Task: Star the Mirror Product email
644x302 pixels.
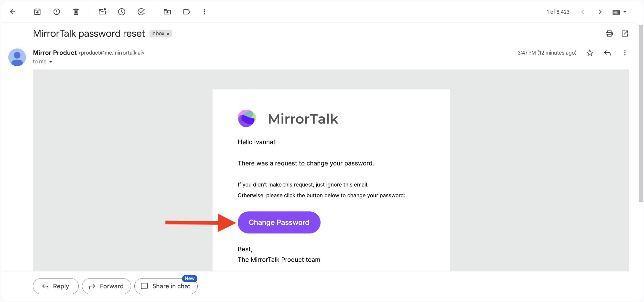Action: [x=590, y=53]
